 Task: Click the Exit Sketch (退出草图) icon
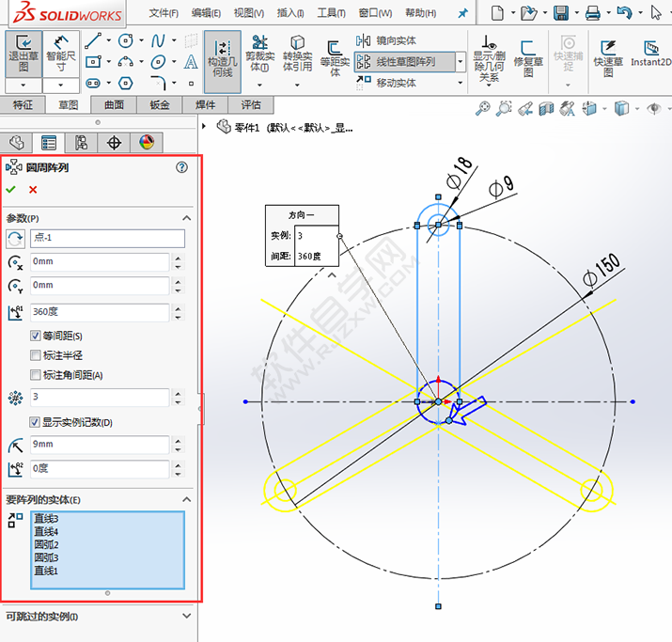[x=23, y=54]
